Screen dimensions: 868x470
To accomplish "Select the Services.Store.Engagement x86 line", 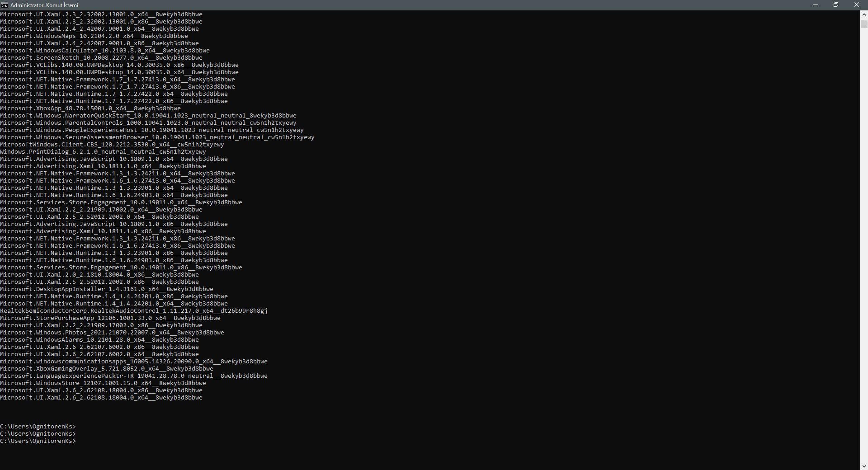I will (x=121, y=268).
